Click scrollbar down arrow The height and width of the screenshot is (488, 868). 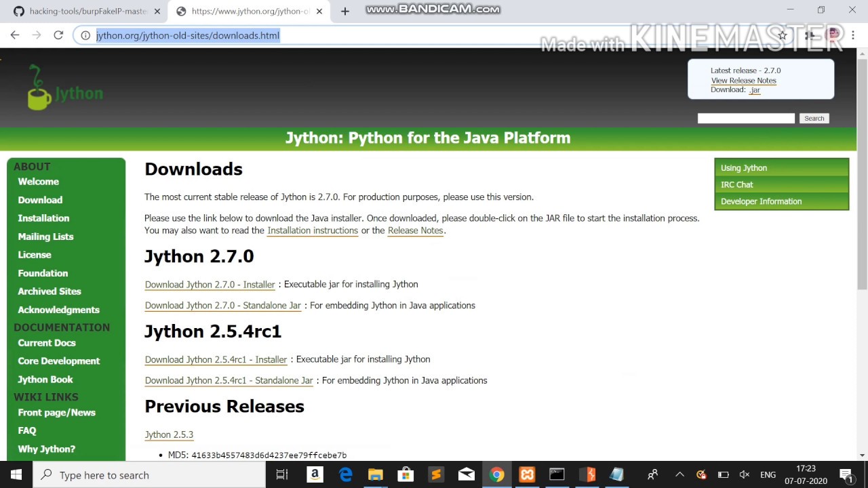(862, 455)
